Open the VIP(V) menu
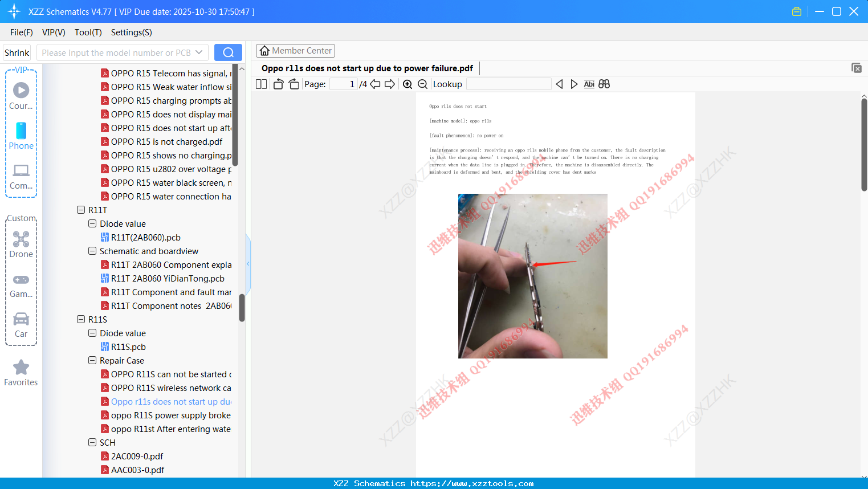868x489 pixels. tap(53, 32)
